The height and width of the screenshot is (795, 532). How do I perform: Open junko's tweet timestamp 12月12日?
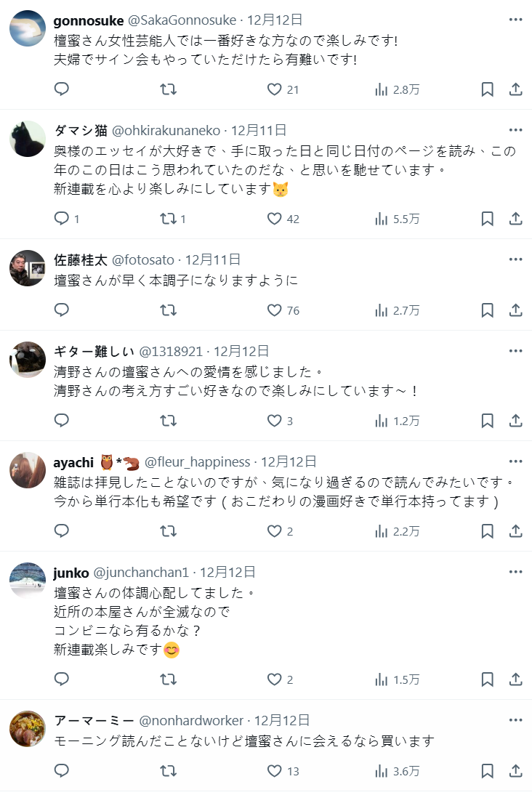point(227,573)
